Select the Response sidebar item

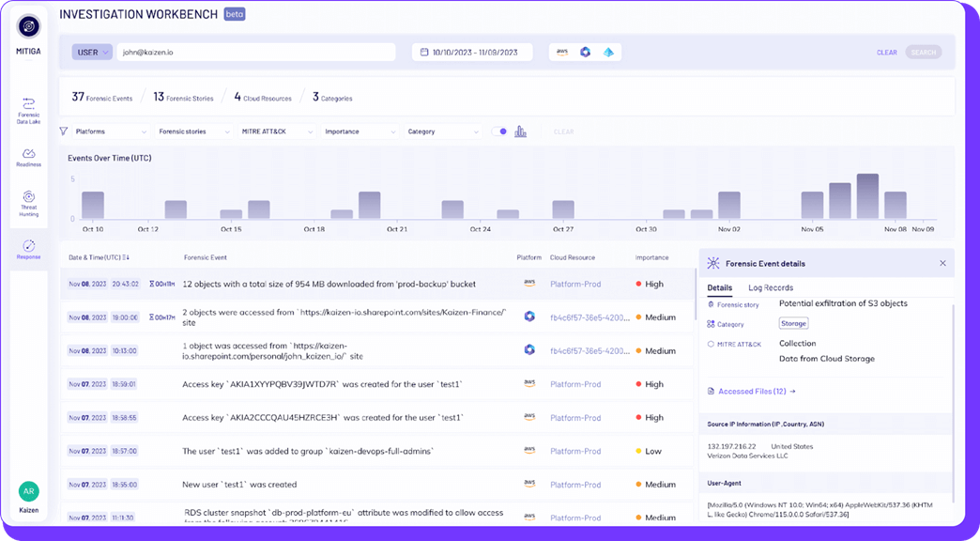click(28, 248)
